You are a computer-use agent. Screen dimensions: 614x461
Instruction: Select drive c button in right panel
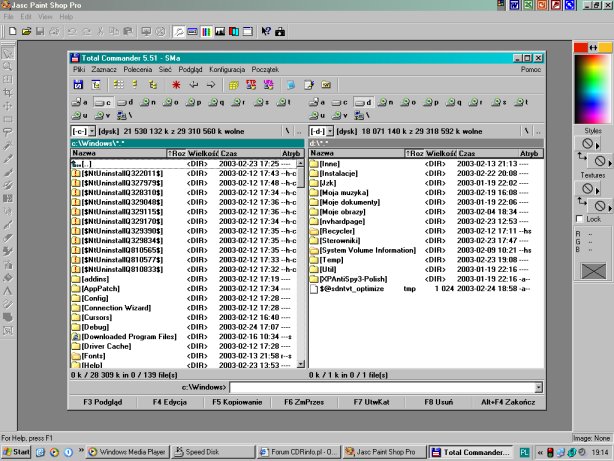(340, 102)
